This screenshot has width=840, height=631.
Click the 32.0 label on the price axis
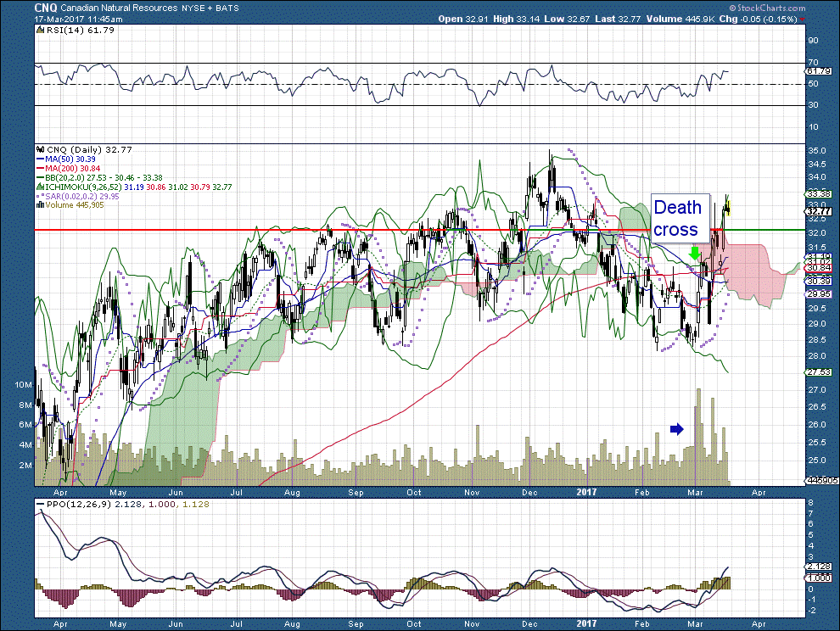pyautogui.click(x=816, y=233)
